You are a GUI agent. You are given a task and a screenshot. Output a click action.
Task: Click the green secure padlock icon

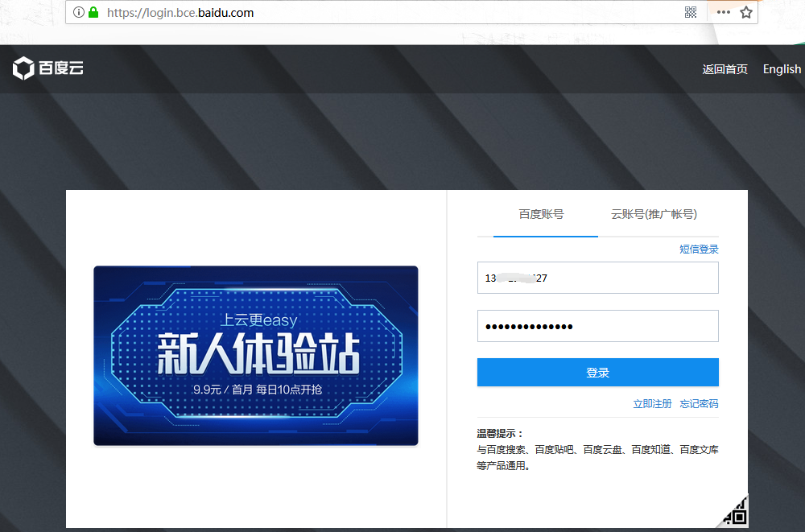93,12
